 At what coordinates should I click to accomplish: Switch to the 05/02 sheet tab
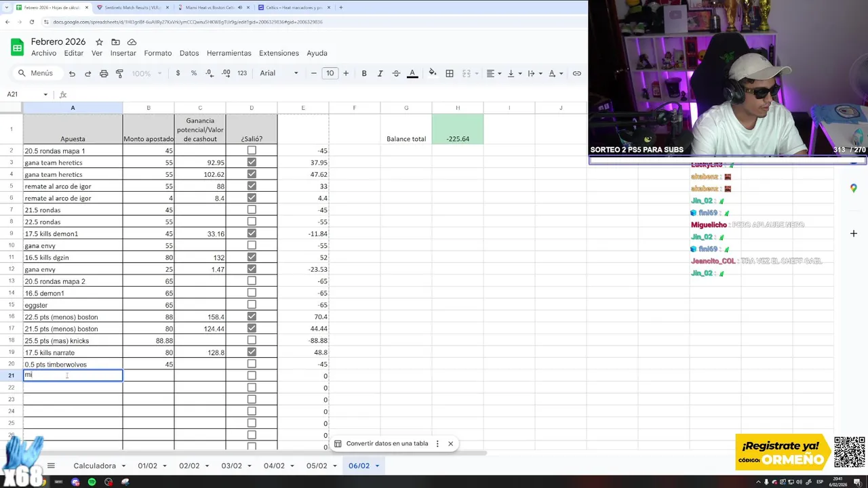coord(317,466)
